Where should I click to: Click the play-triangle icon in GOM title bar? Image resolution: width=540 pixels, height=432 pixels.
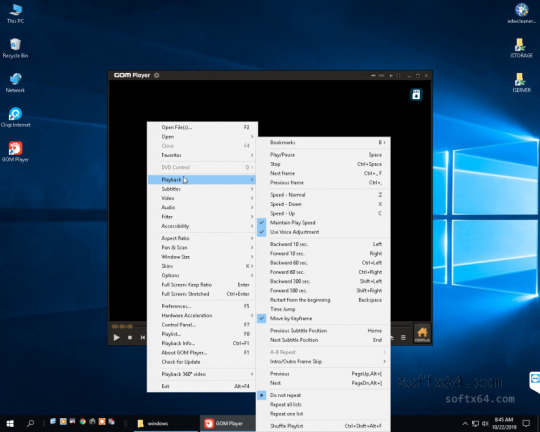point(391,75)
